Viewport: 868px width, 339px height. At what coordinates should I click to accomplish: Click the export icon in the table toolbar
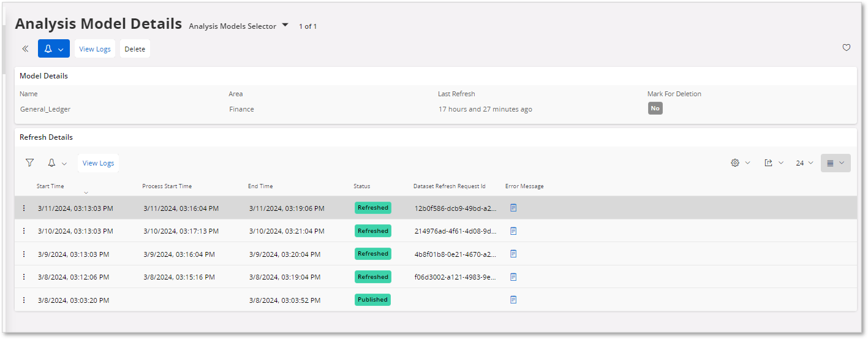773,163
